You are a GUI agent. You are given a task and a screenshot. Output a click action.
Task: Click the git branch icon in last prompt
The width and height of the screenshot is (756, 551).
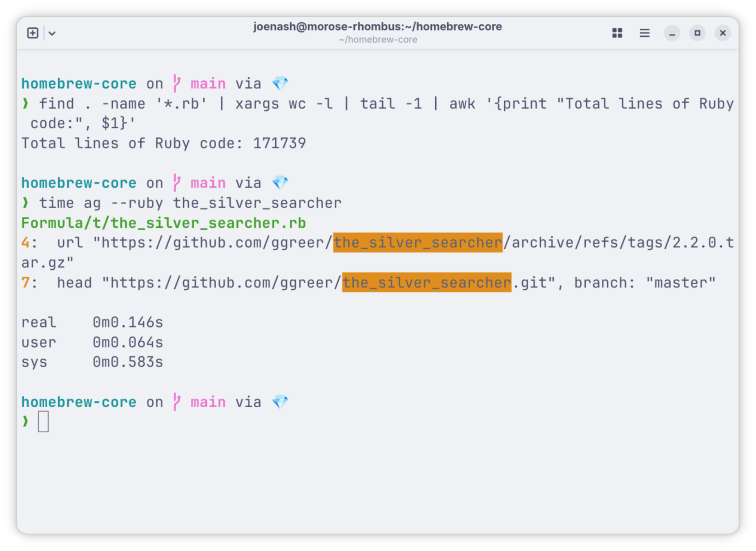tap(177, 402)
